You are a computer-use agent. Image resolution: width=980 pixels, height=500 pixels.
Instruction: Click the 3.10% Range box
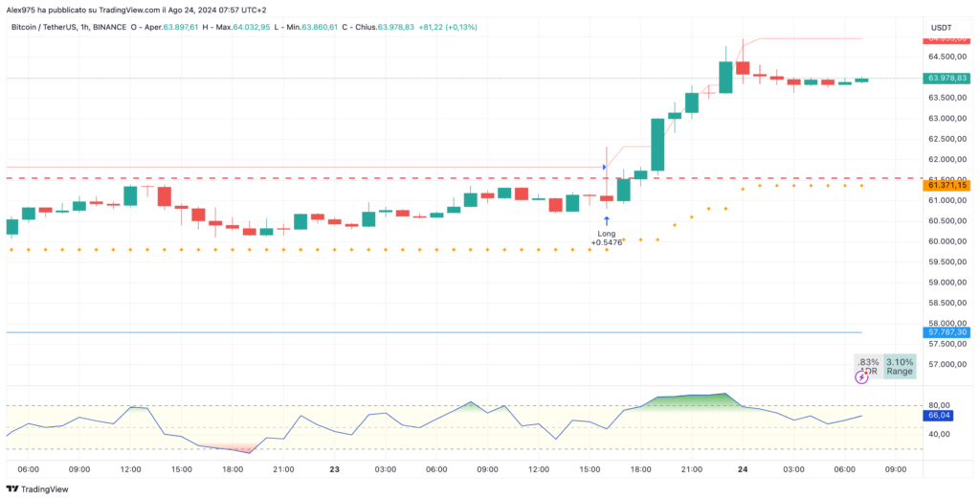pos(899,366)
